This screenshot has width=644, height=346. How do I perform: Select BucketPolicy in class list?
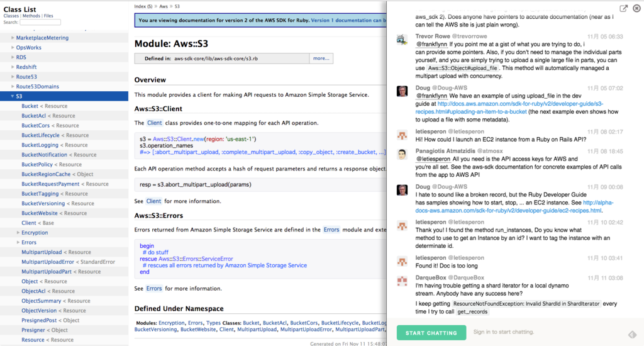click(37, 164)
